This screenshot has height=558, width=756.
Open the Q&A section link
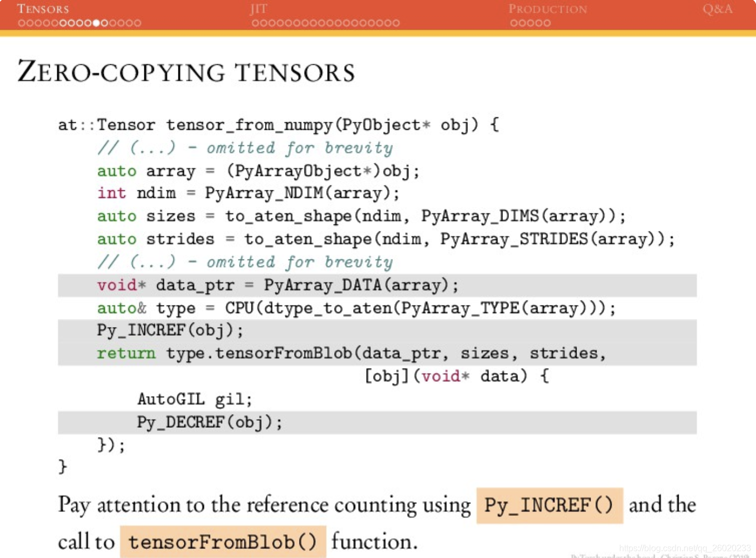coord(718,9)
